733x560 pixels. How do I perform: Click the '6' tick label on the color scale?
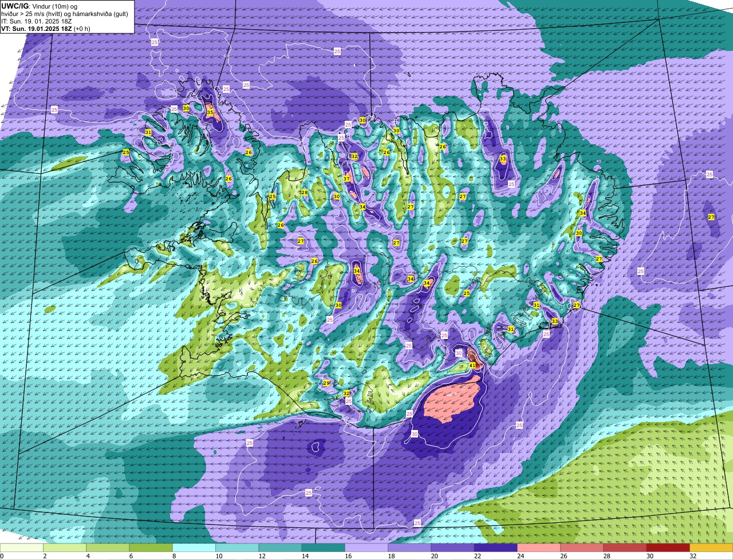pos(130,556)
